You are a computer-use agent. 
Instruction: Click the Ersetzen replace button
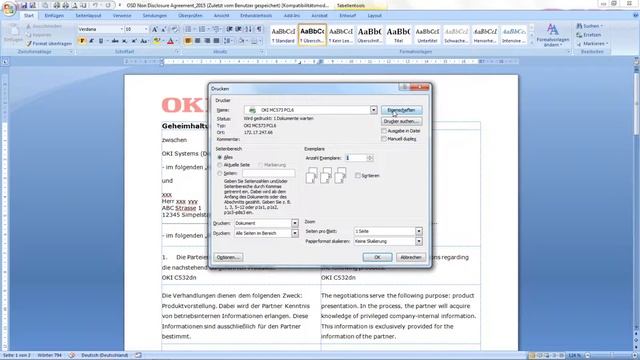click(589, 35)
